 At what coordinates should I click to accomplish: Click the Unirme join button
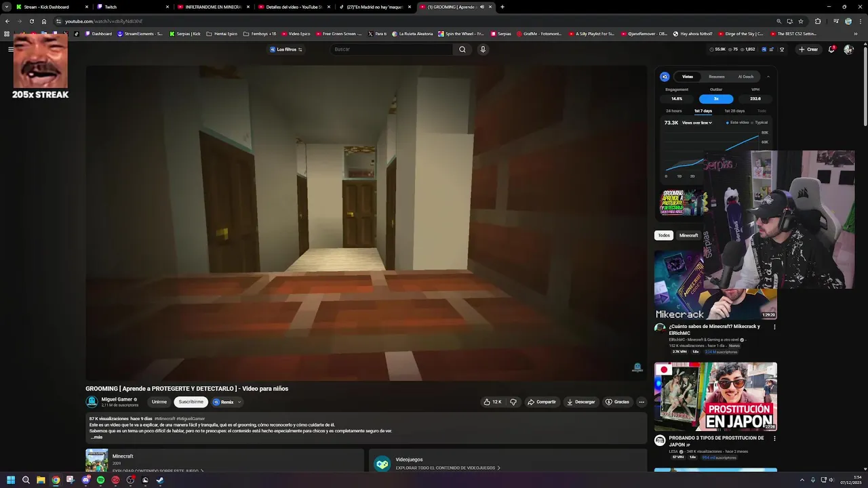pyautogui.click(x=159, y=402)
